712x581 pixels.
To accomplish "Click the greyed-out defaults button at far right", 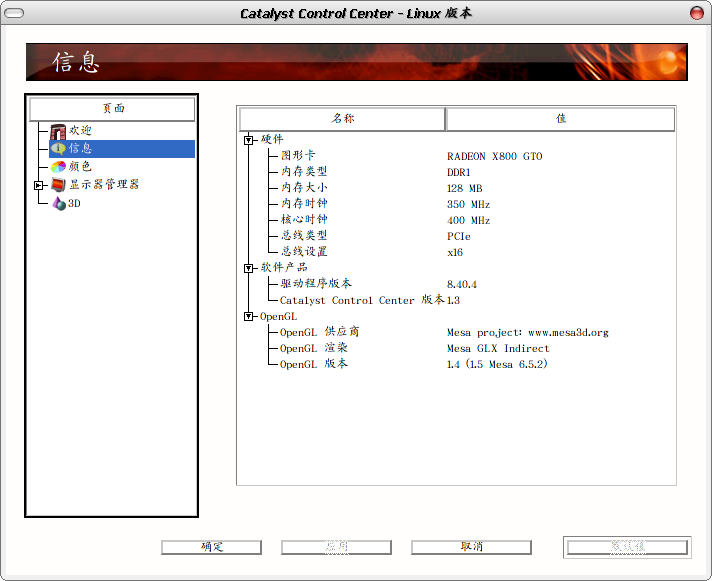I will [x=627, y=547].
